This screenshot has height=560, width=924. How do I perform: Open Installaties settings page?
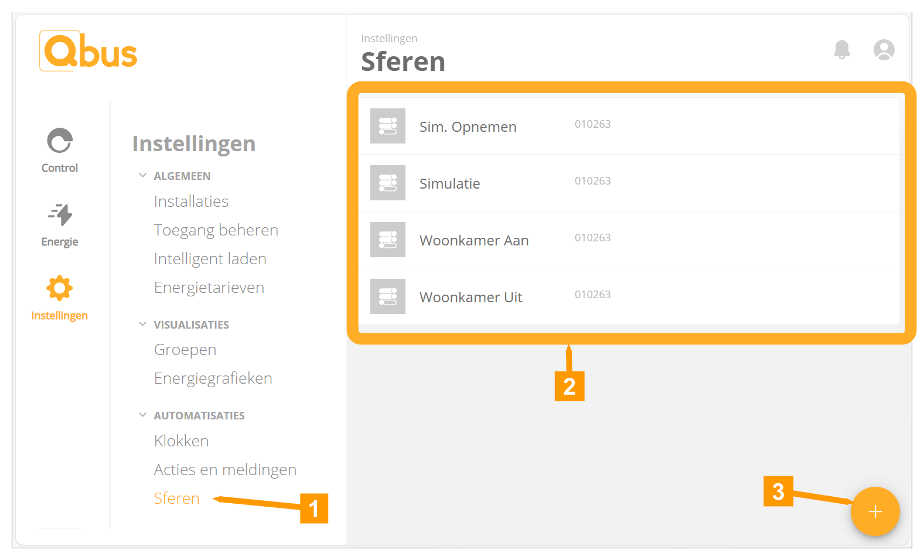click(x=191, y=202)
